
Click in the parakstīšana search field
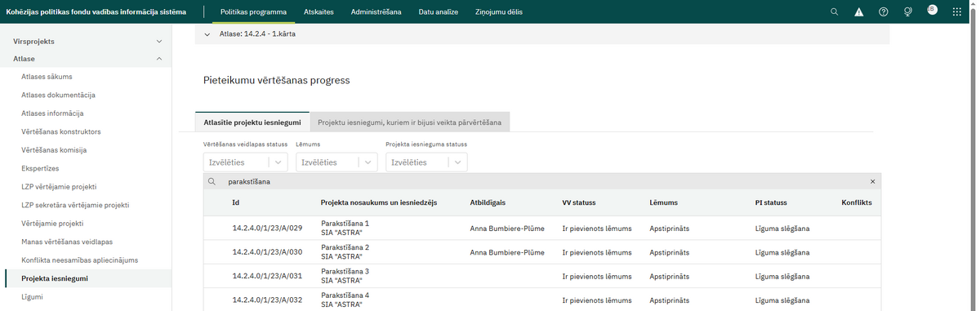tap(539, 182)
